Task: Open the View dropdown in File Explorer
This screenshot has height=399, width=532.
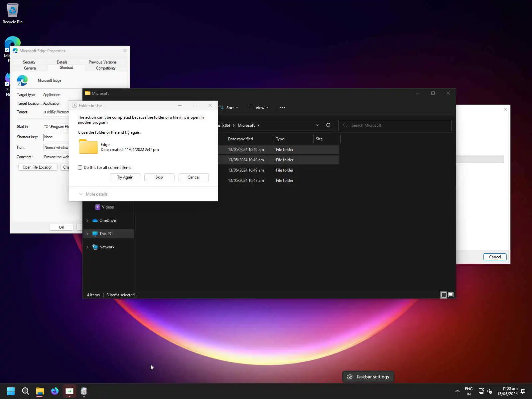Action: pyautogui.click(x=258, y=108)
